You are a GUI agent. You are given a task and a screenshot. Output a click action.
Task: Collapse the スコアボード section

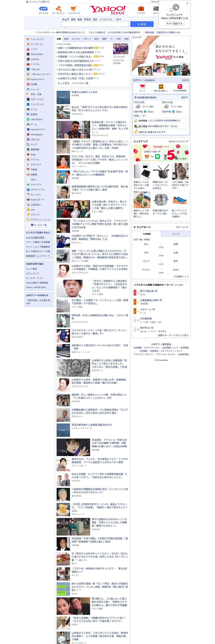142,227
